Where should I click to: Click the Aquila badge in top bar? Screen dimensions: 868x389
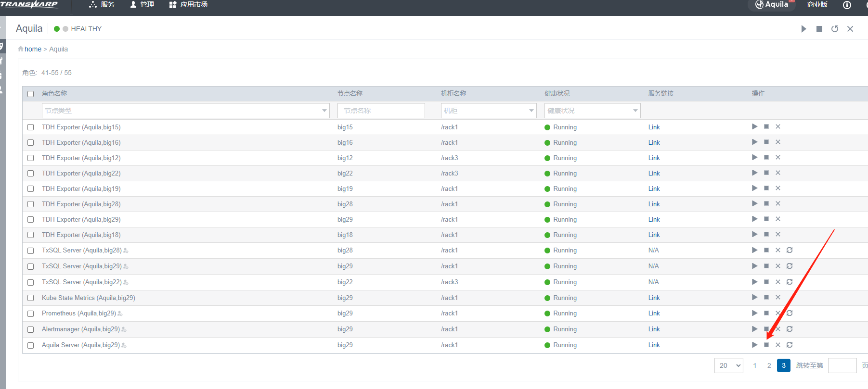coord(772,5)
